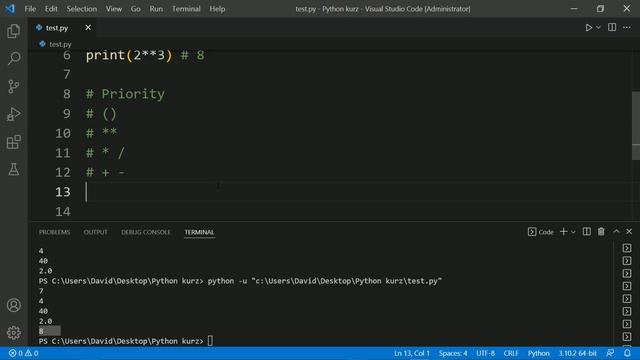The image size is (640, 360).
Task: Click the python -u command line in terminal
Action: pyautogui.click(x=325, y=281)
